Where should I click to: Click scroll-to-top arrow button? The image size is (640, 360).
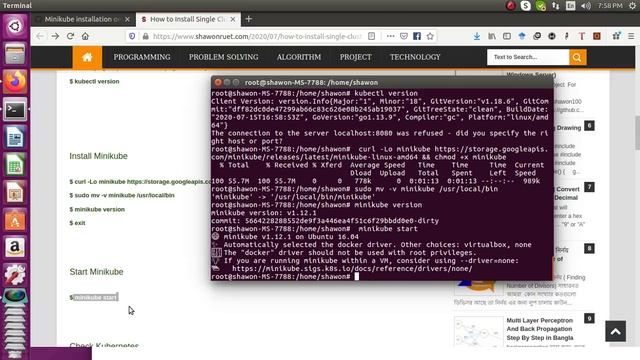click(616, 331)
